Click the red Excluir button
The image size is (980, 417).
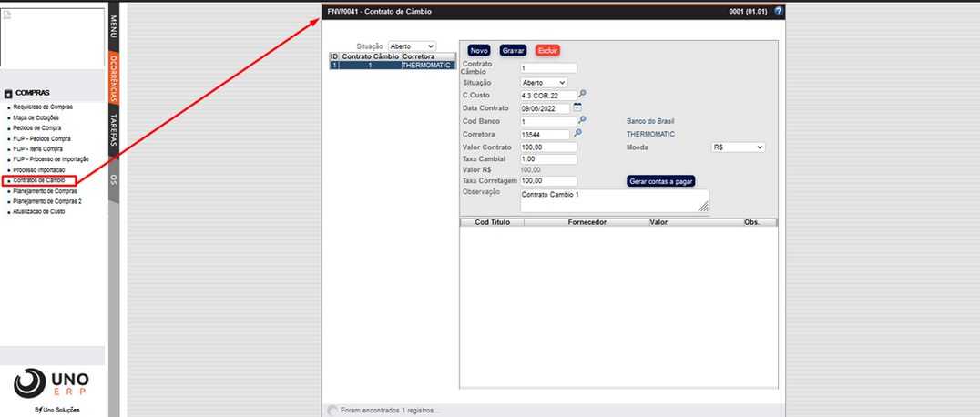(548, 50)
